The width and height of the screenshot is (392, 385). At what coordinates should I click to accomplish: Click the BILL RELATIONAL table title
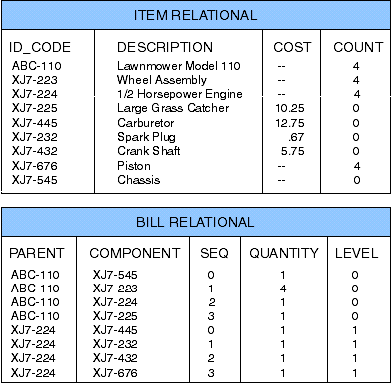195,222
